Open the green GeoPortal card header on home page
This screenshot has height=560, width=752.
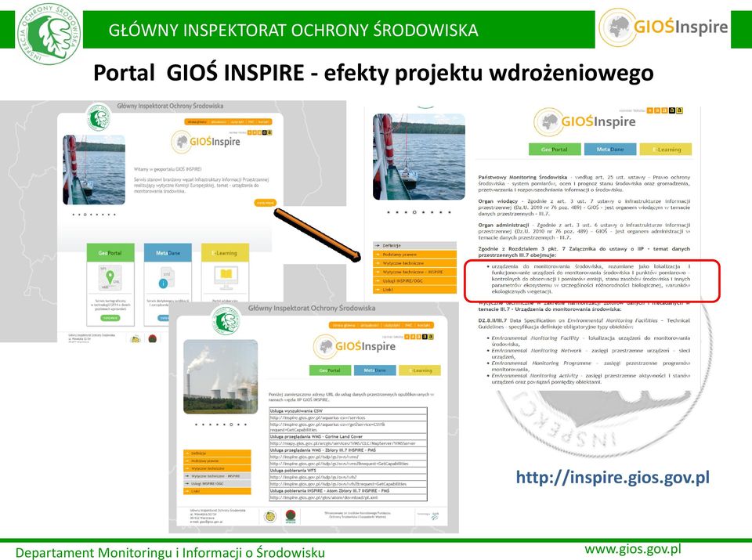(110, 253)
